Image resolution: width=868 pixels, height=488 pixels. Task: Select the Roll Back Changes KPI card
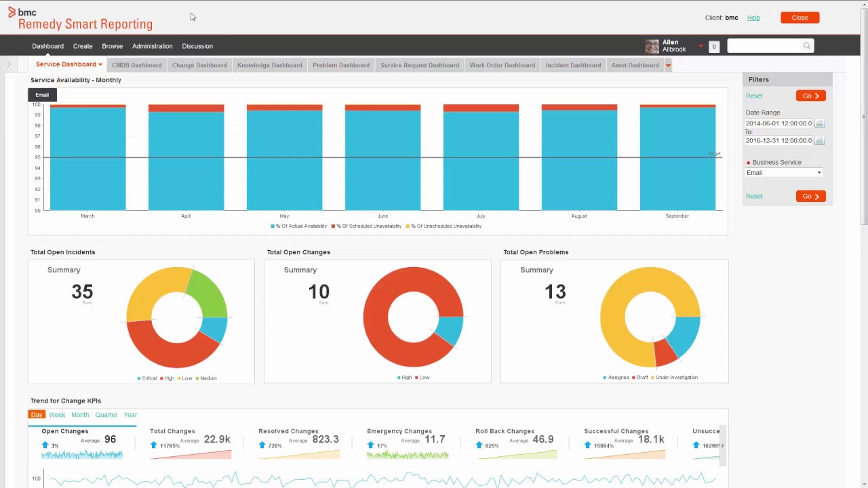516,443
